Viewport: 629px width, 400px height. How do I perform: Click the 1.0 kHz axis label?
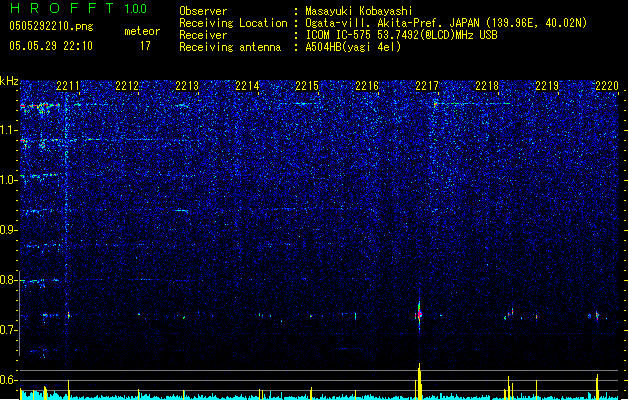tap(9, 180)
